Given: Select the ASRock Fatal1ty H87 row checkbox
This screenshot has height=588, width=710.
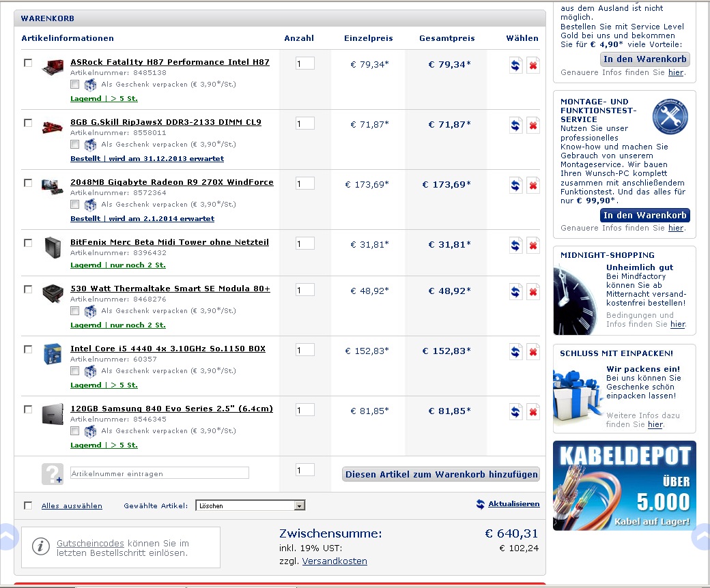Looking at the screenshot, I should 28,63.
